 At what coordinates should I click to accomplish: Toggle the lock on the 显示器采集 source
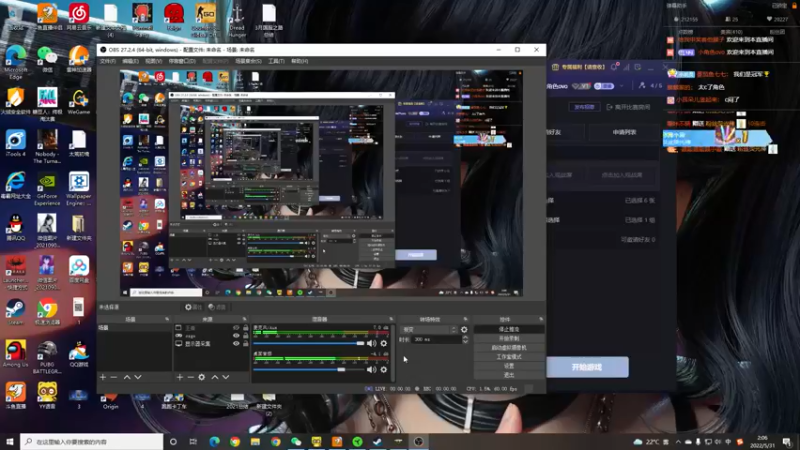[245, 344]
